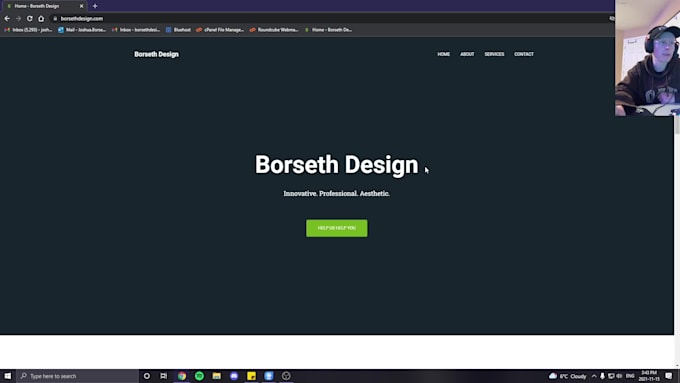
Task: Click the page vertical scrollbar thumb
Action: point(677,124)
